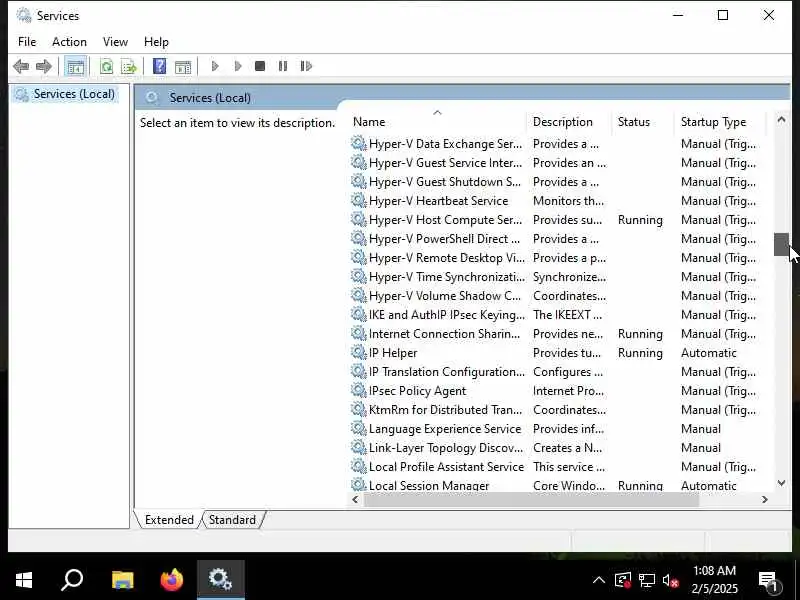Viewport: 800px width, 600px height.
Task: Click the Refresh toolbar icon
Action: 107,66
